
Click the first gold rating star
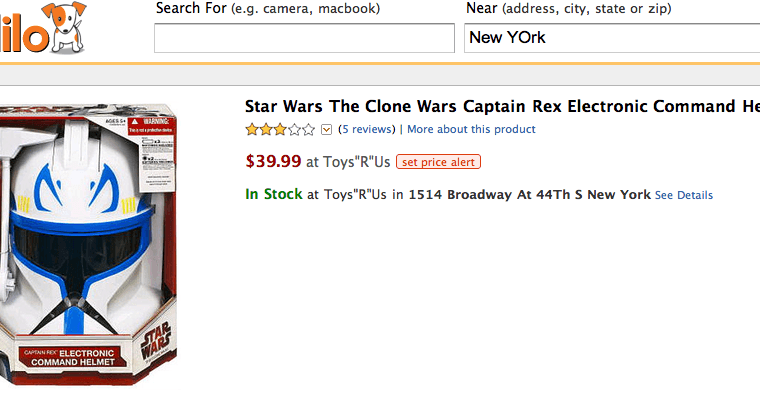pos(252,129)
